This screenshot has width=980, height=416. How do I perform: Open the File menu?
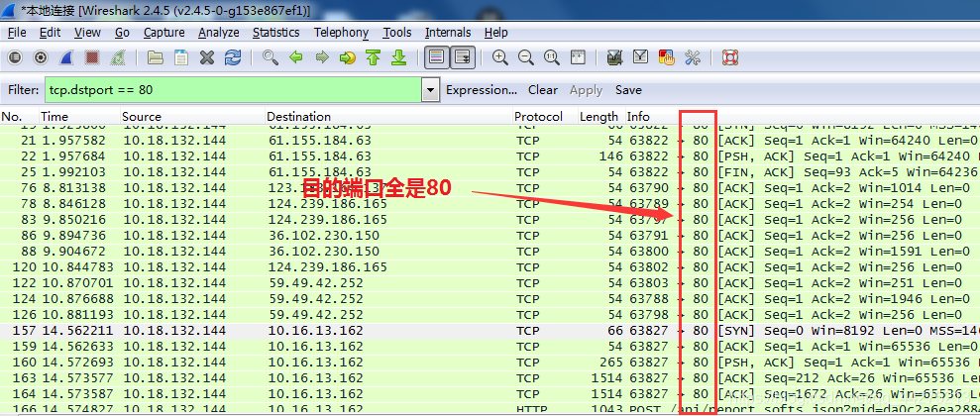click(17, 33)
